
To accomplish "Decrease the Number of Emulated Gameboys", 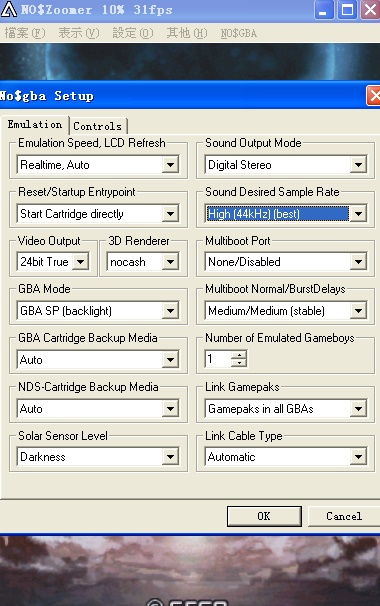I will (239, 363).
